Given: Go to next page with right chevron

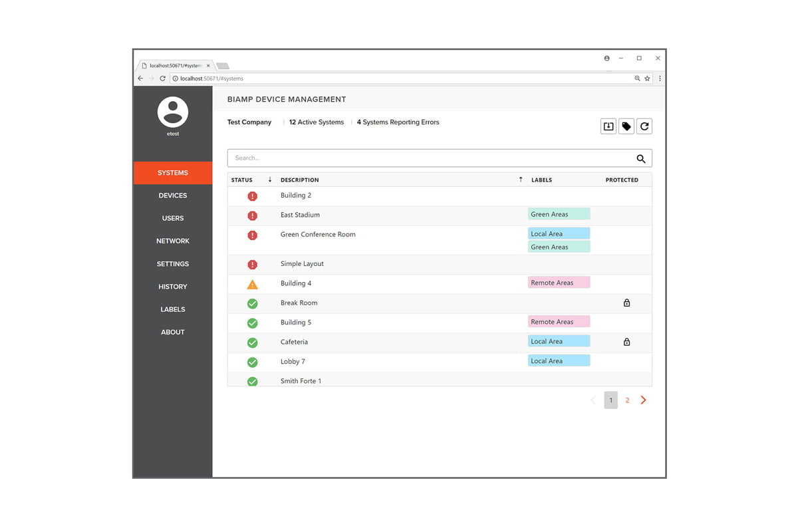Looking at the screenshot, I should [643, 400].
